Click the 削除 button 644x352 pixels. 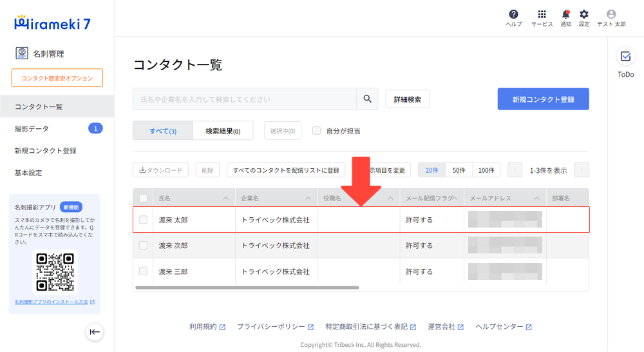pyautogui.click(x=207, y=170)
